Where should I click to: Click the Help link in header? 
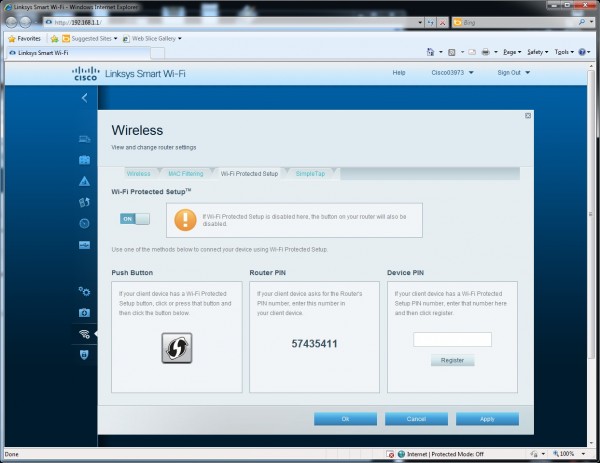point(399,73)
